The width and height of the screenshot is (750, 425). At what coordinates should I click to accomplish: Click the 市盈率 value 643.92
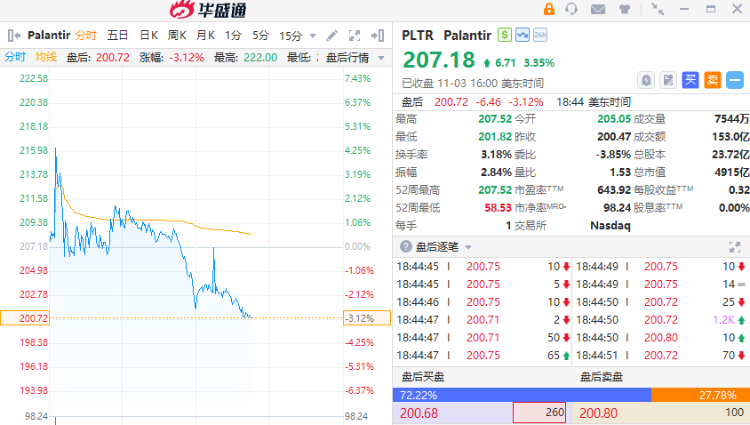tap(614, 190)
